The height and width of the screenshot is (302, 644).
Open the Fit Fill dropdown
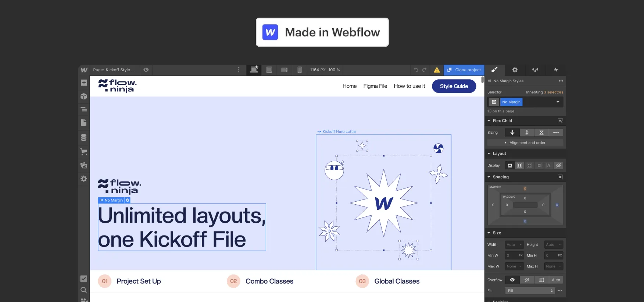(x=530, y=291)
